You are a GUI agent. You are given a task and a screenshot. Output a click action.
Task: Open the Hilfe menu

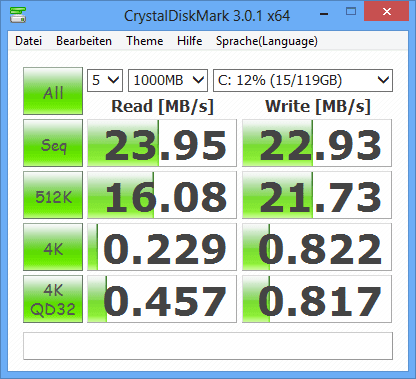190,41
